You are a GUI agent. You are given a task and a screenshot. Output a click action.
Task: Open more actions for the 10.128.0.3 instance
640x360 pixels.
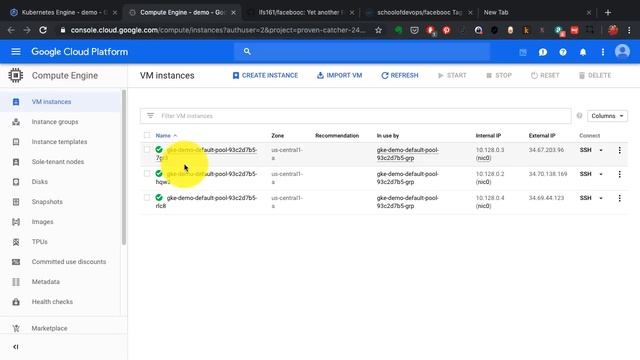point(620,150)
